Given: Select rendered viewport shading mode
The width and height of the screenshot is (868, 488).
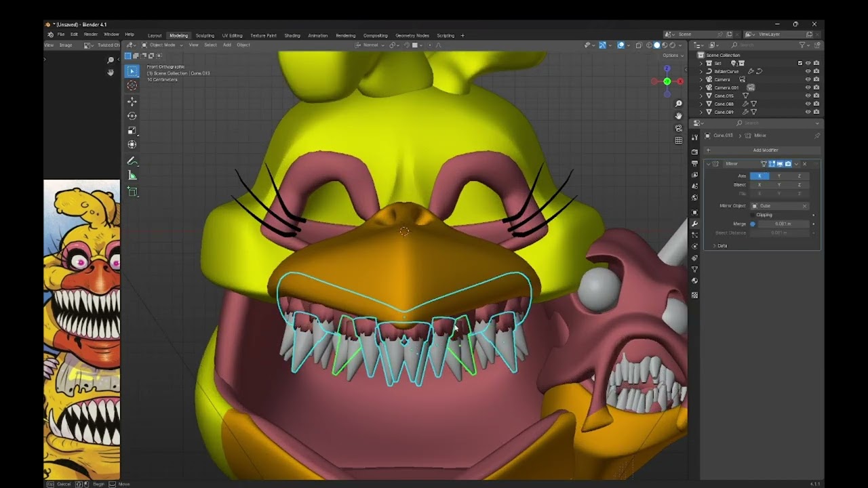Looking at the screenshot, I should coord(673,45).
